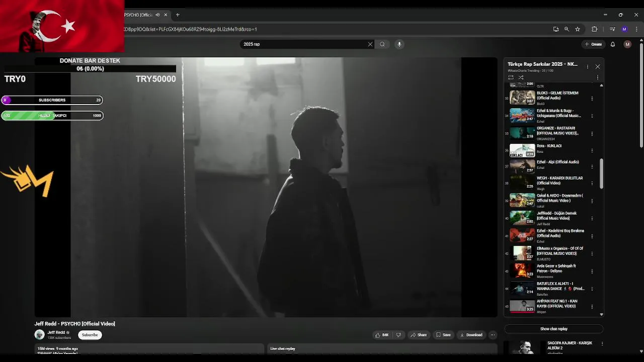Click the install app icon in address bar
Viewport: 644px width, 362px height.
(x=556, y=29)
